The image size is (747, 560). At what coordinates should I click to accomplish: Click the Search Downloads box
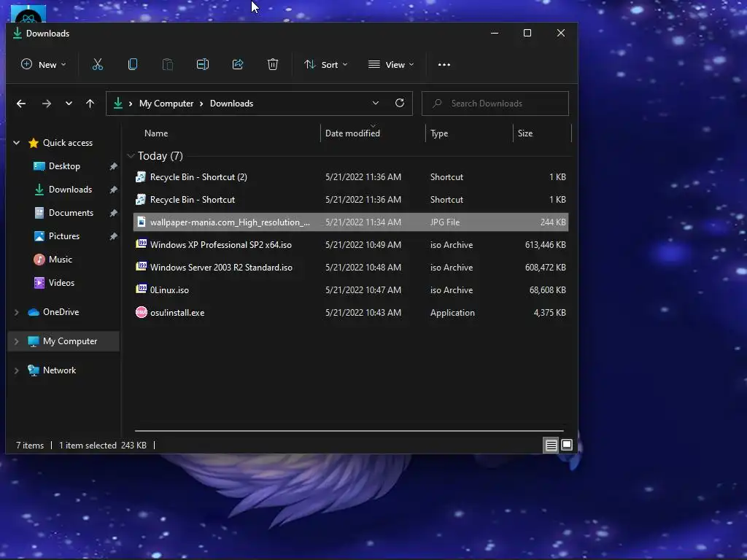pyautogui.click(x=495, y=104)
